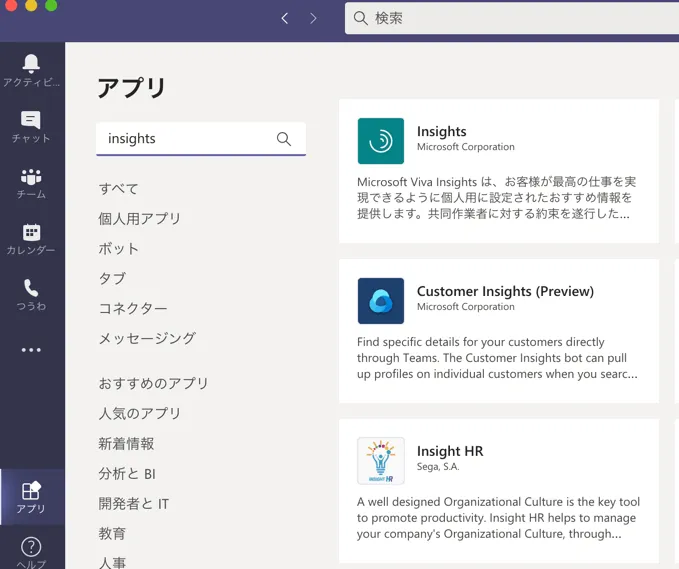Viewport: 679px width, 569px height.
Task: Click the Viva Insights Japanese description
Action: pos(496,197)
